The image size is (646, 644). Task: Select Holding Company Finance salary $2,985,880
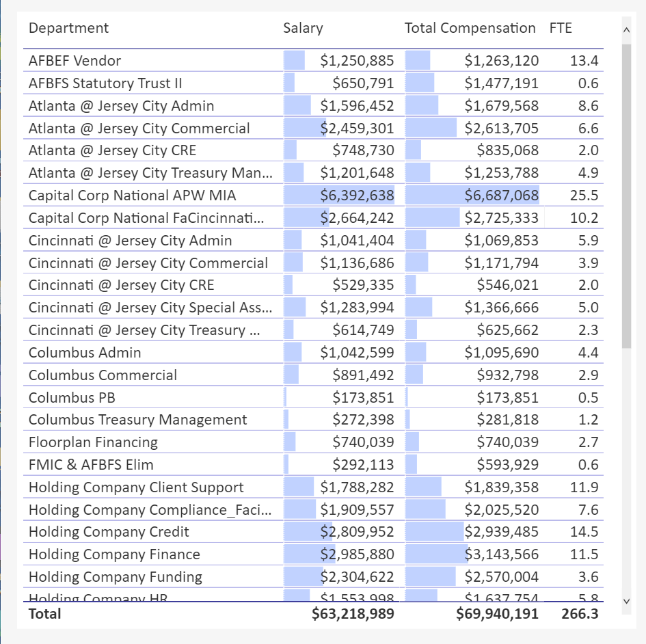(357, 554)
